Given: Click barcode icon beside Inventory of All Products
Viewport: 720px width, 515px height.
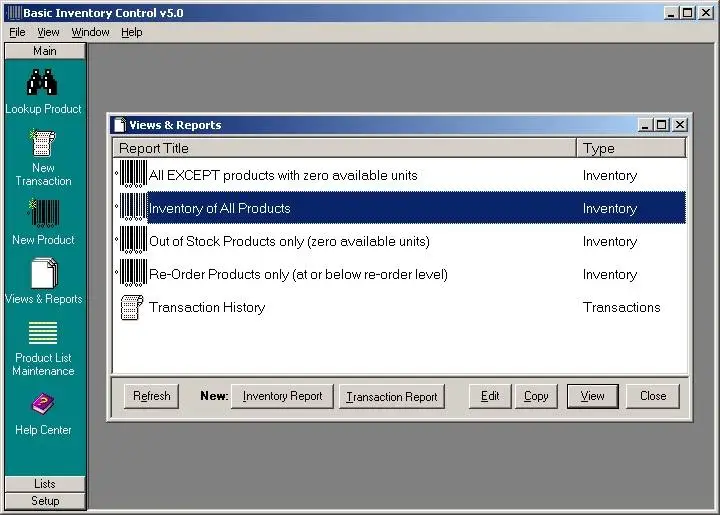Looking at the screenshot, I should coord(133,207).
